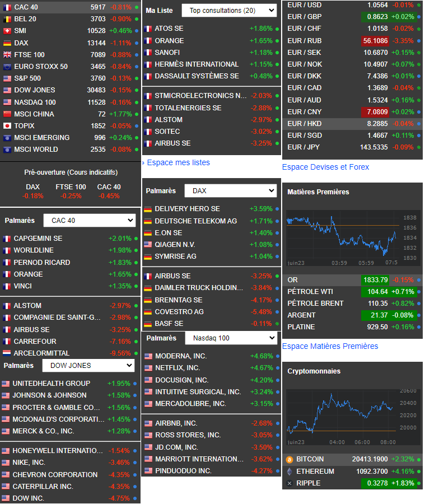Select the OR commodity row
Screen dimensions: 425x504
[x=352, y=280]
